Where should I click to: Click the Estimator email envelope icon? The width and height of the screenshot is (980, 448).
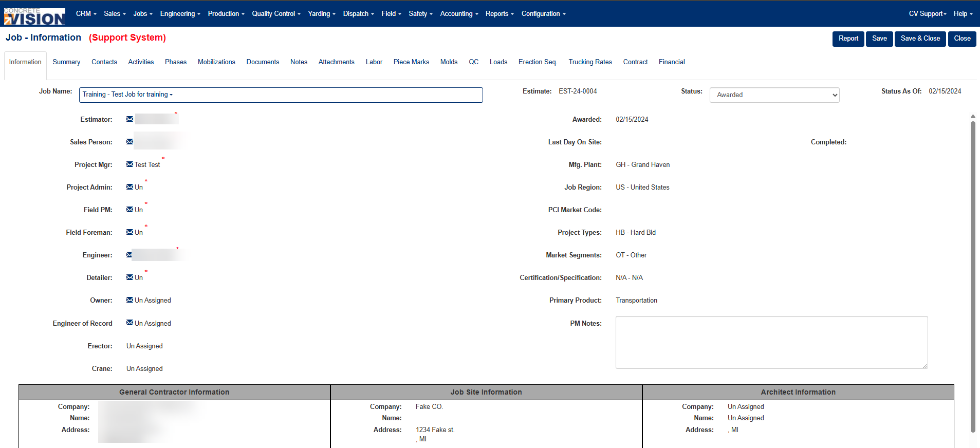coord(130,119)
